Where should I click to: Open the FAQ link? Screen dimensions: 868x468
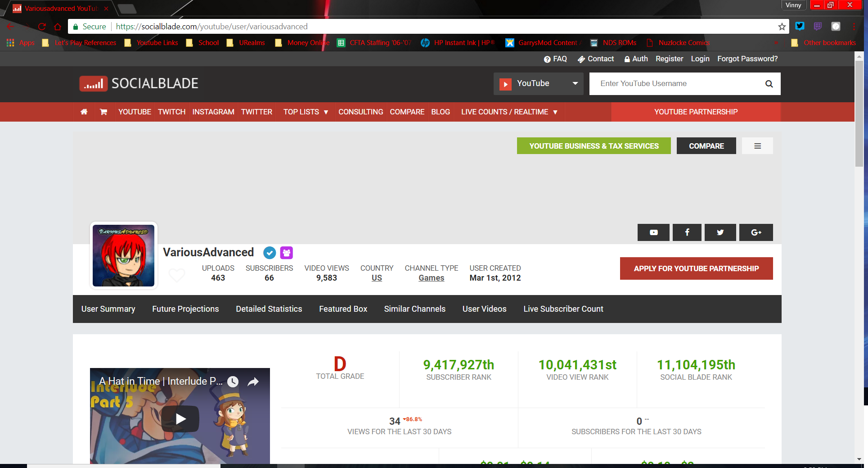pyautogui.click(x=556, y=59)
